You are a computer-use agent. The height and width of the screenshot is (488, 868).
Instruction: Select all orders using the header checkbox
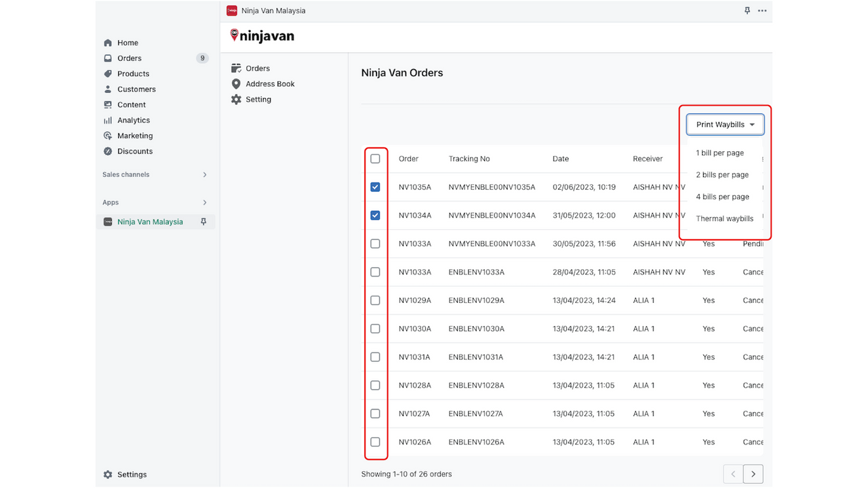[375, 159]
